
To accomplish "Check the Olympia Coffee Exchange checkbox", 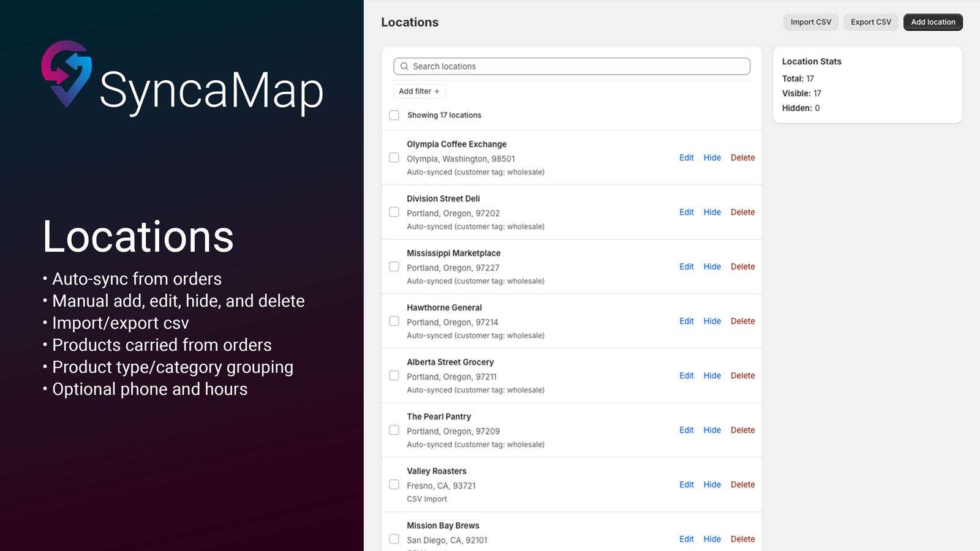I will (394, 157).
